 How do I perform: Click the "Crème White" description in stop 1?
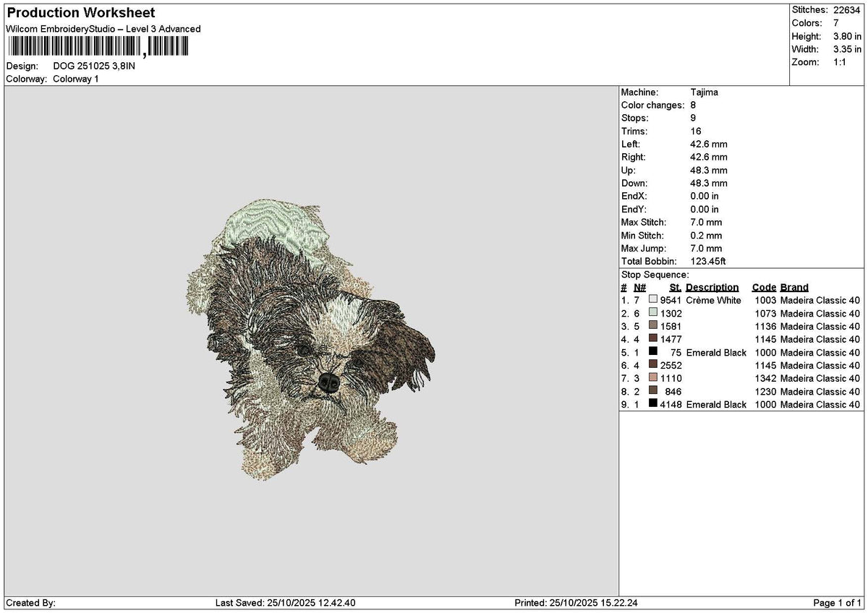pos(713,300)
